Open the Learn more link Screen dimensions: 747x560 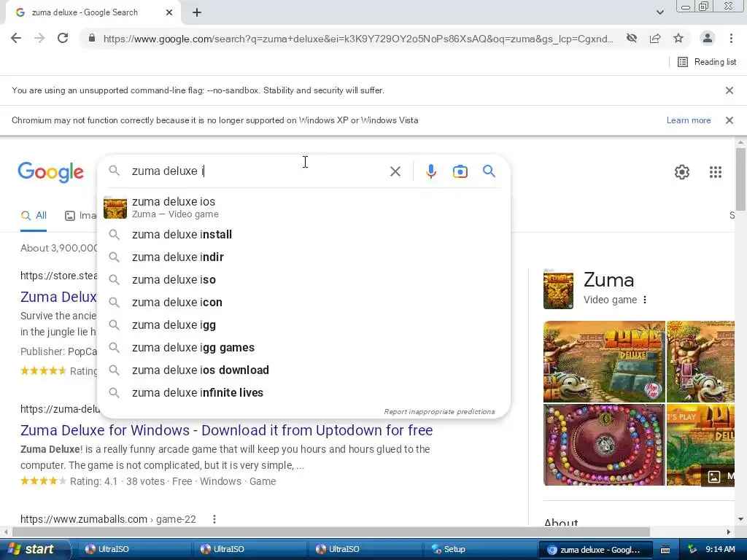tap(689, 120)
